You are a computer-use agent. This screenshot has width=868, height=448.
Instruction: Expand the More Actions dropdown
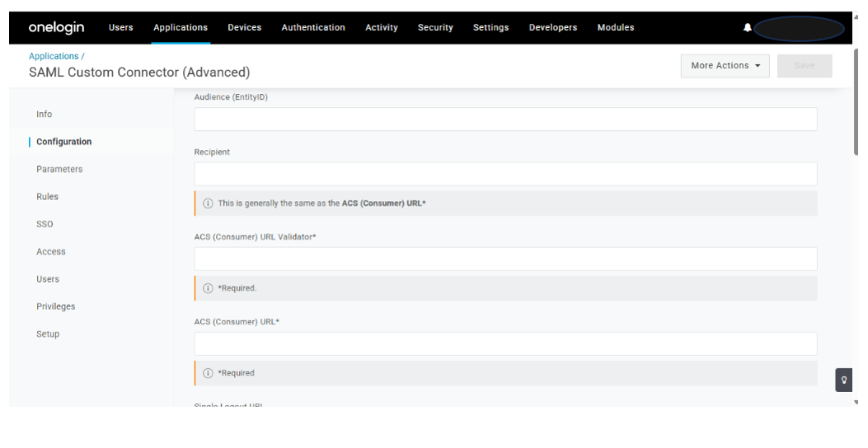coord(725,66)
